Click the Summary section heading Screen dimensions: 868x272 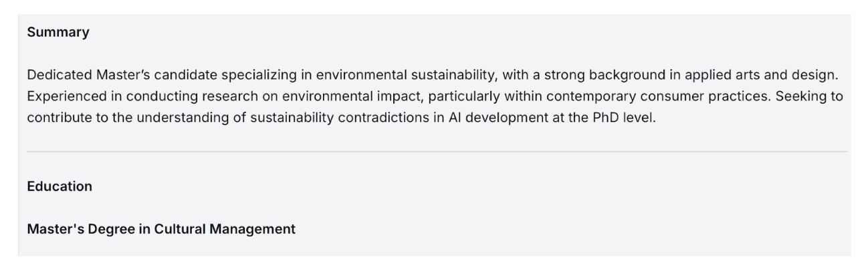coord(58,32)
